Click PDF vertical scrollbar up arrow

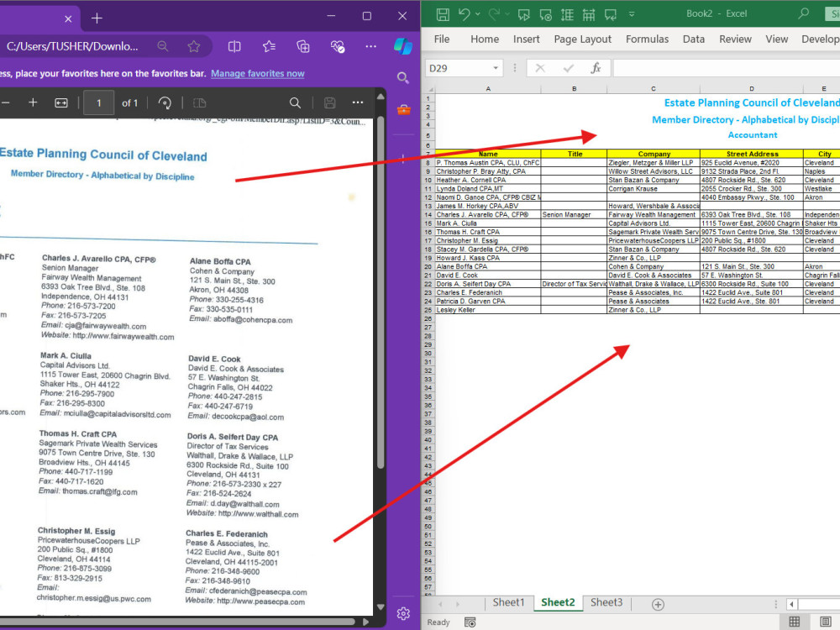coord(381,97)
